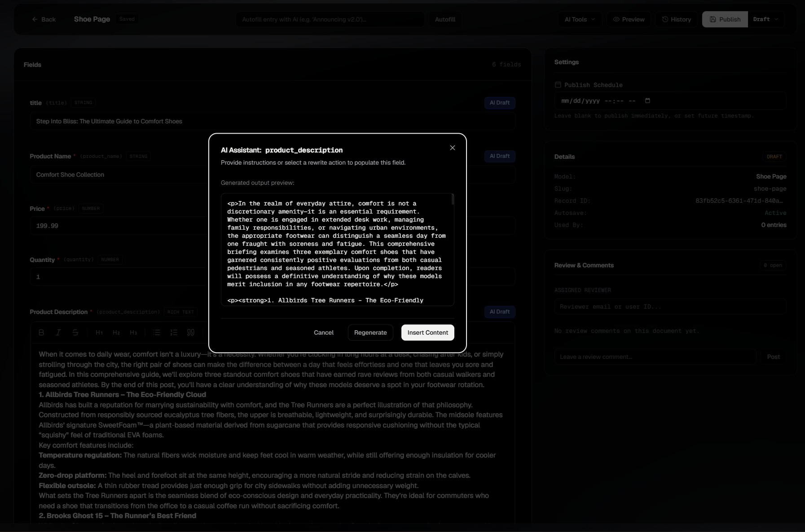Insert bulleted list icon
Viewport: 805px width, 532px height.
point(157,332)
